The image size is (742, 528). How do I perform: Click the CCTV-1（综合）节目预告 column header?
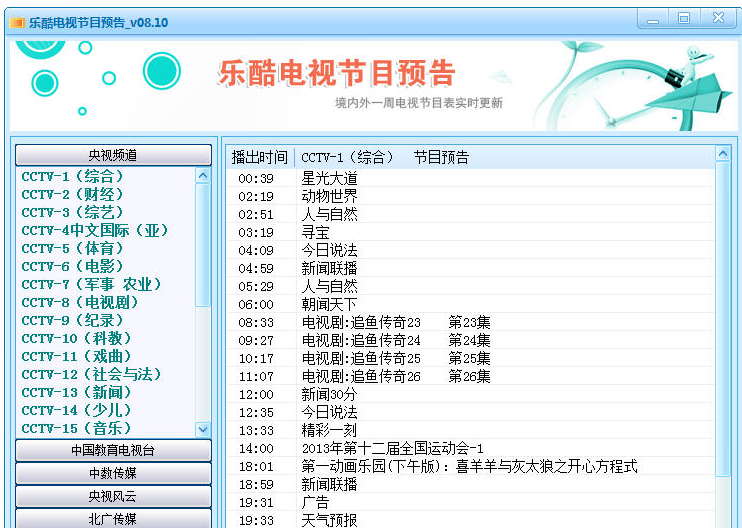click(x=505, y=157)
